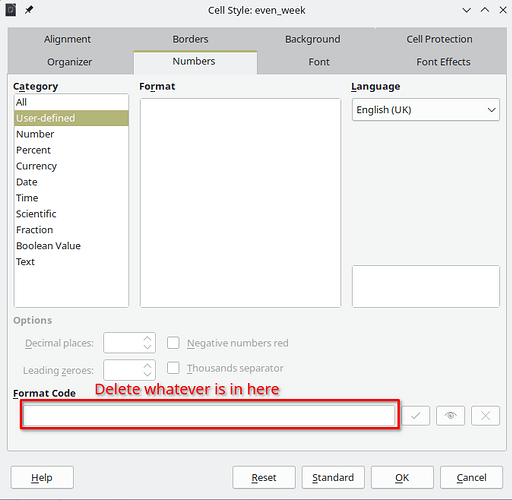The image size is (512, 500).
Task: Switch to the Borders tab
Action: click(190, 39)
